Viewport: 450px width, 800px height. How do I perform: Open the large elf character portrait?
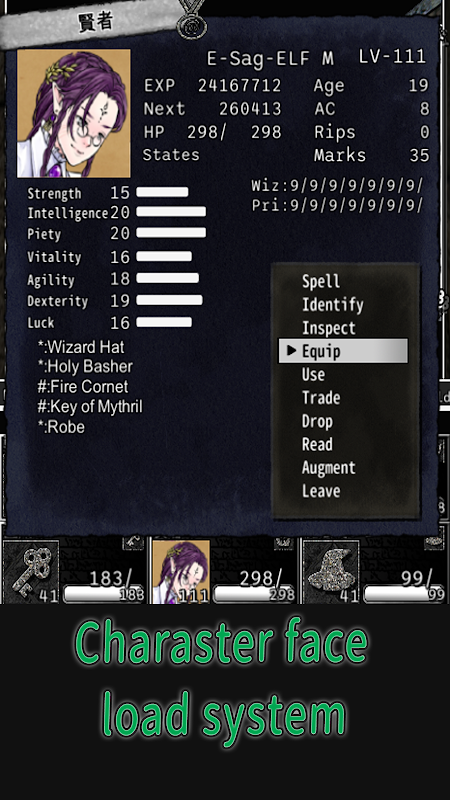(x=73, y=113)
